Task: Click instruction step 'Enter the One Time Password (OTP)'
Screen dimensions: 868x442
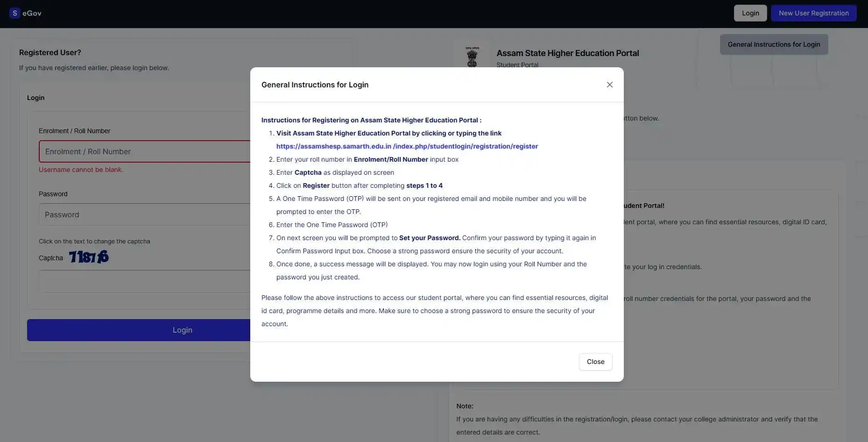Action: [x=332, y=225]
